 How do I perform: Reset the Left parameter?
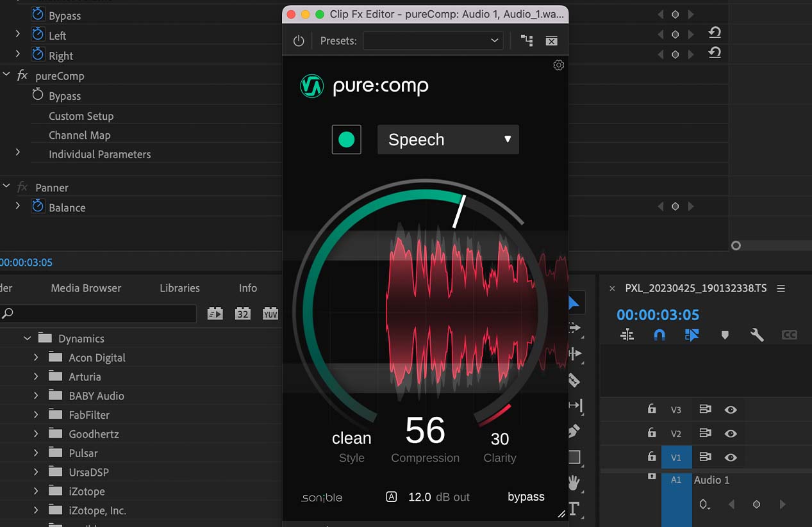click(715, 32)
